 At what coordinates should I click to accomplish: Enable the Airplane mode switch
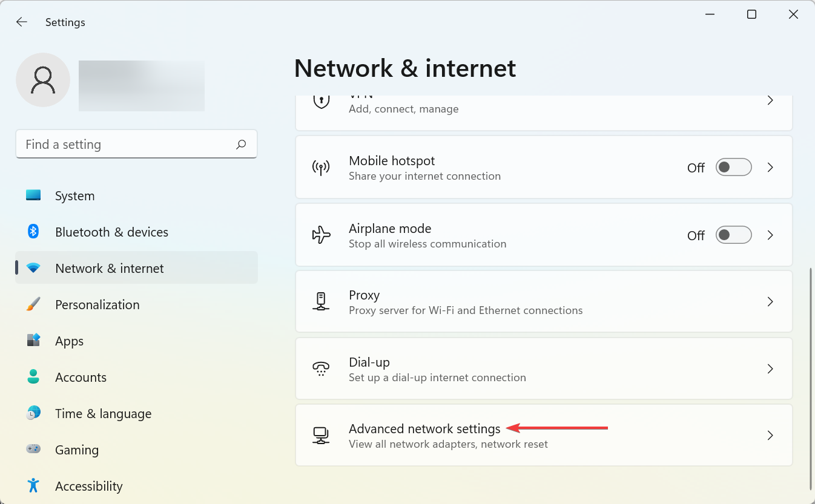tap(733, 235)
